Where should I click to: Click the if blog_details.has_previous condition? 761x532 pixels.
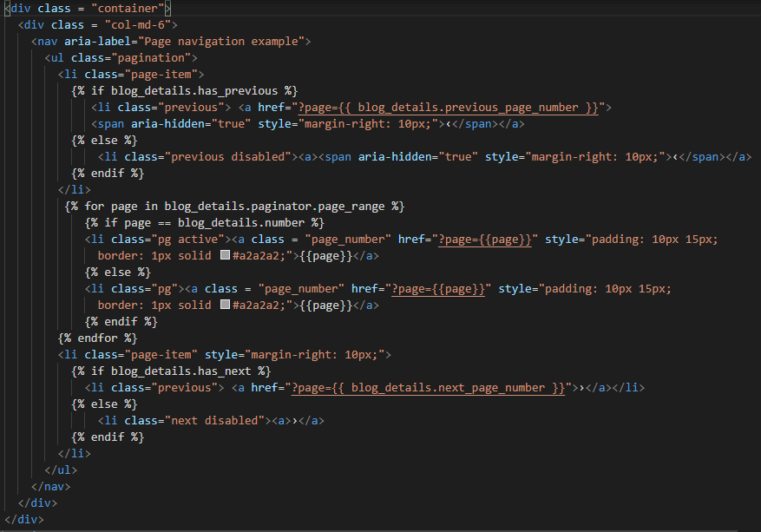[x=185, y=91]
